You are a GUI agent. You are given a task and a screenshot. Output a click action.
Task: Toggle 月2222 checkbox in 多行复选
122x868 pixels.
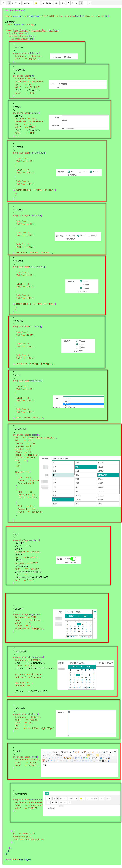81,285
